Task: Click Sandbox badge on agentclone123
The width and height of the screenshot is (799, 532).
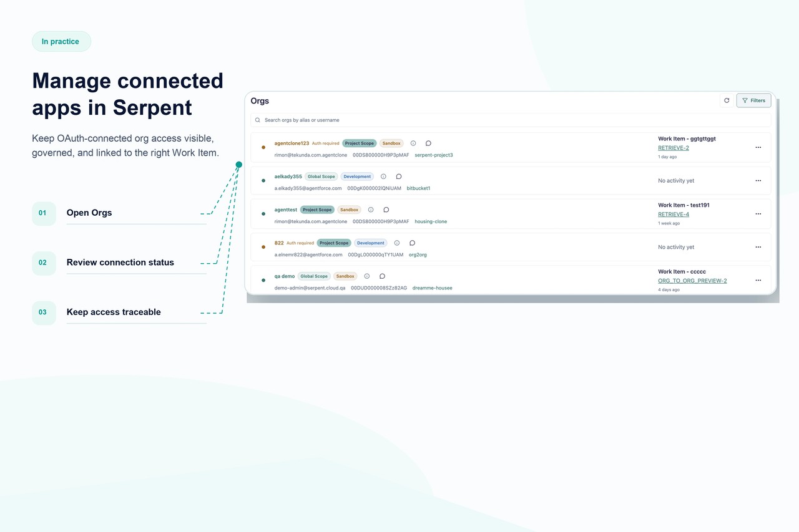Action: click(391, 143)
